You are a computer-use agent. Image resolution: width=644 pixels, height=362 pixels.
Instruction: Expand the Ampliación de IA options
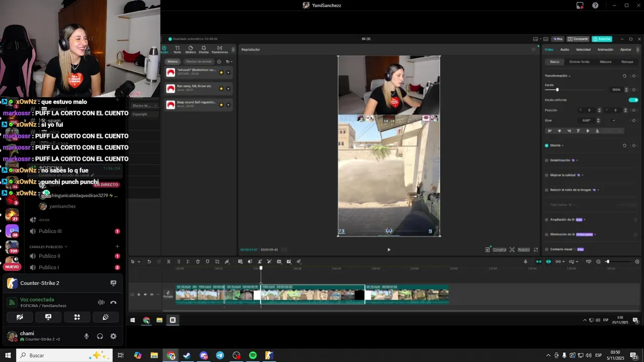[x=585, y=220]
